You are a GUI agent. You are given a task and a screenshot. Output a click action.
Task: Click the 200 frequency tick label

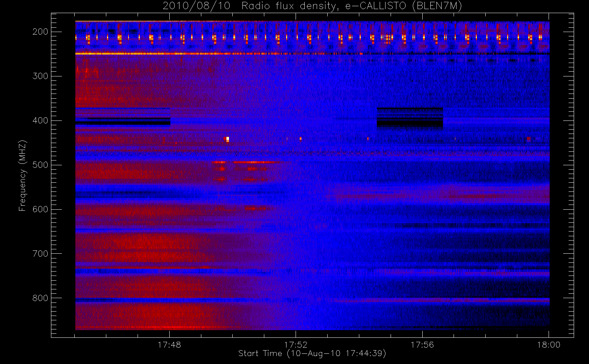click(x=40, y=32)
